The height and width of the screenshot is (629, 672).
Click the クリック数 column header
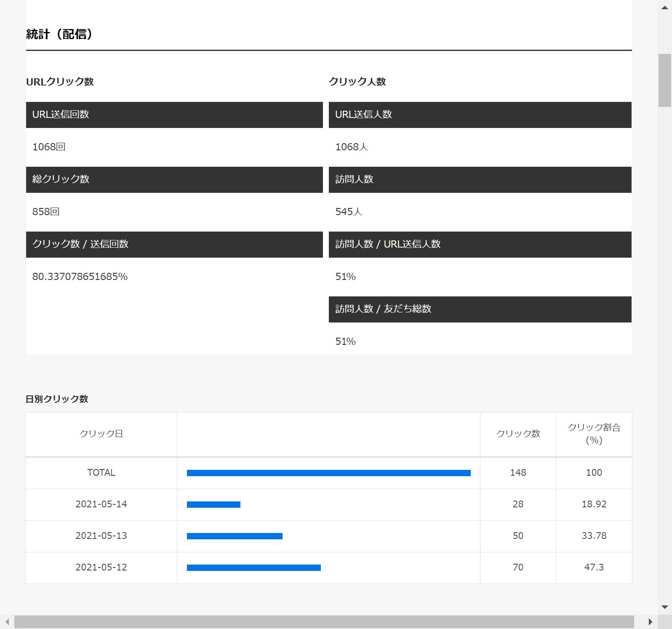tap(518, 434)
